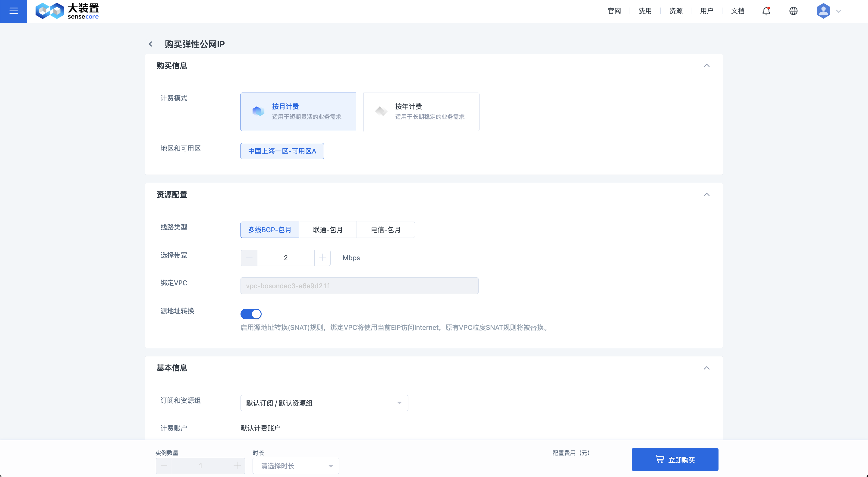Open the 时长 duration dropdown
The image size is (868, 477).
click(295, 466)
